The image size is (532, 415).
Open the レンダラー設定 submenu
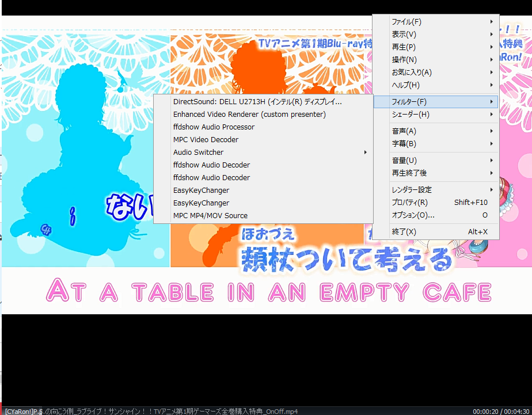(x=436, y=190)
